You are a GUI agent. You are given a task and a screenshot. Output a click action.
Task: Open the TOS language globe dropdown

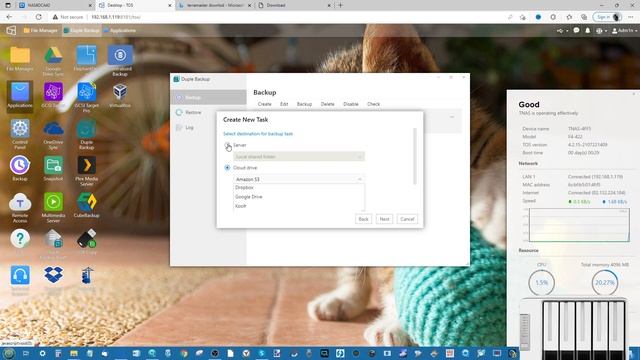(601, 30)
